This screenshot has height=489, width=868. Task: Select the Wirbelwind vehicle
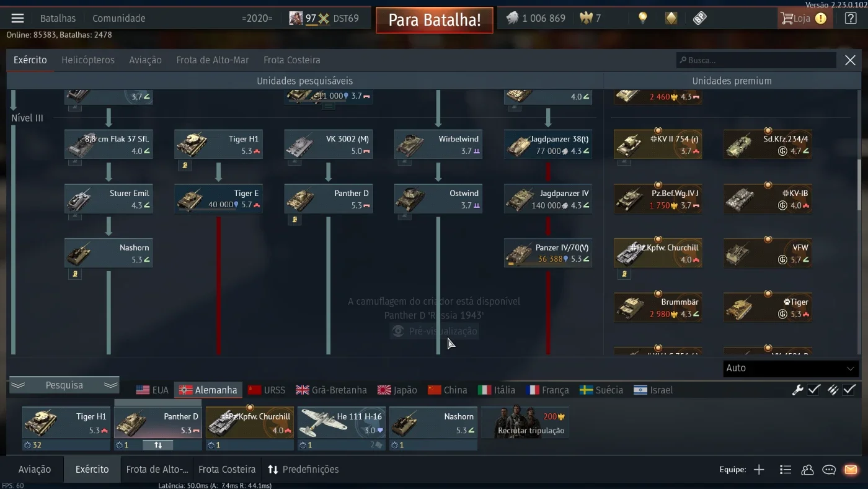[438, 145]
